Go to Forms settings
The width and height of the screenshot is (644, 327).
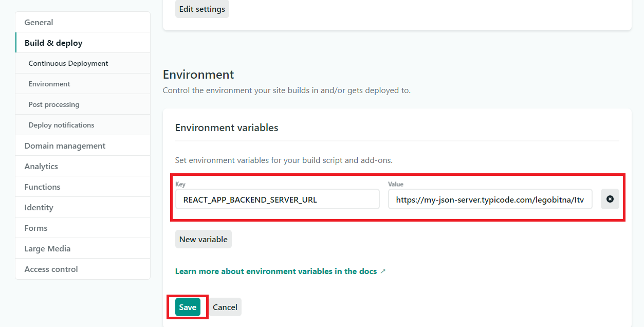[36, 228]
